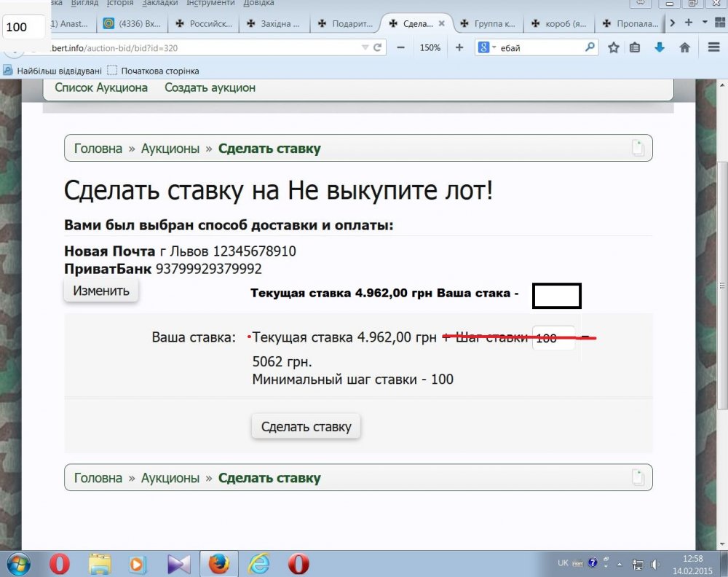Open the 'Создать аукцион' link
This screenshot has height=577, width=728.
210,87
